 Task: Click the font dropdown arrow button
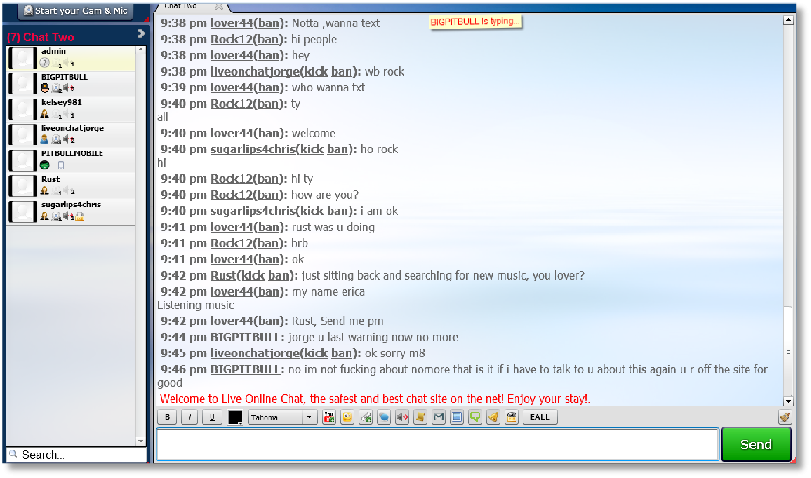coord(309,417)
